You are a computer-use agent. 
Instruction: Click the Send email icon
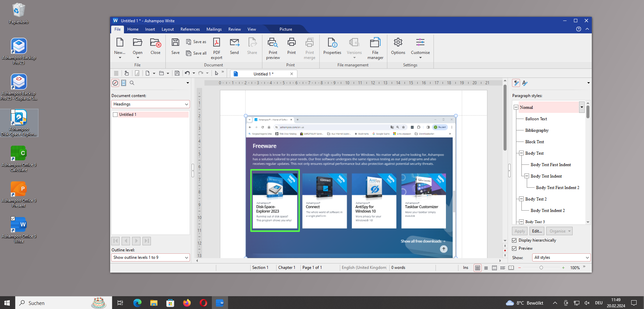234,42
